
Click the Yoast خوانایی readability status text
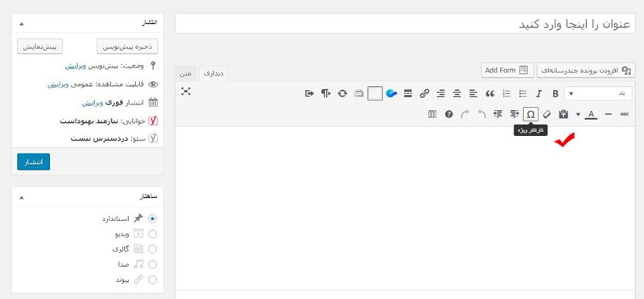click(103, 121)
